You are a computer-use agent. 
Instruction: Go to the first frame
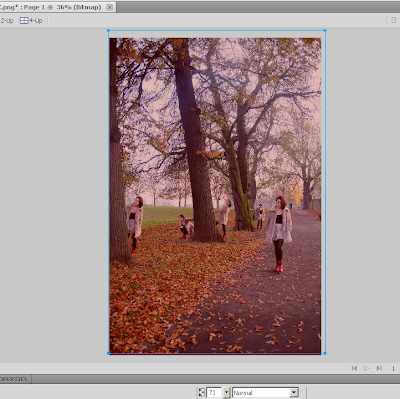(354, 368)
